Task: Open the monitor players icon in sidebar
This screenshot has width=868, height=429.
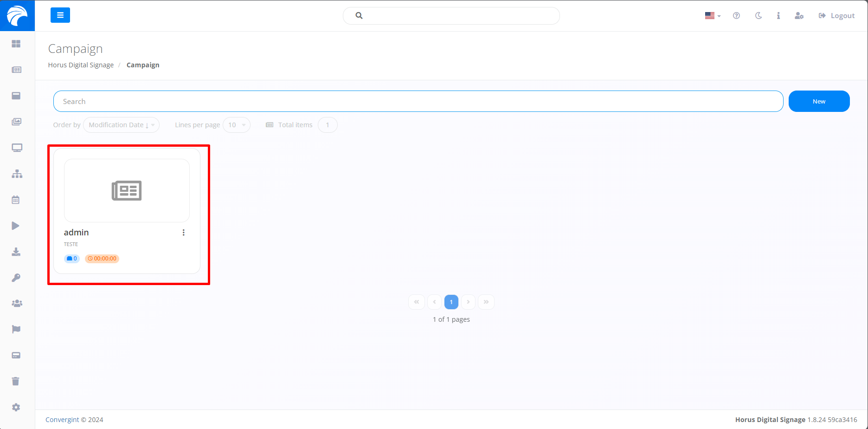Action: coord(17,148)
